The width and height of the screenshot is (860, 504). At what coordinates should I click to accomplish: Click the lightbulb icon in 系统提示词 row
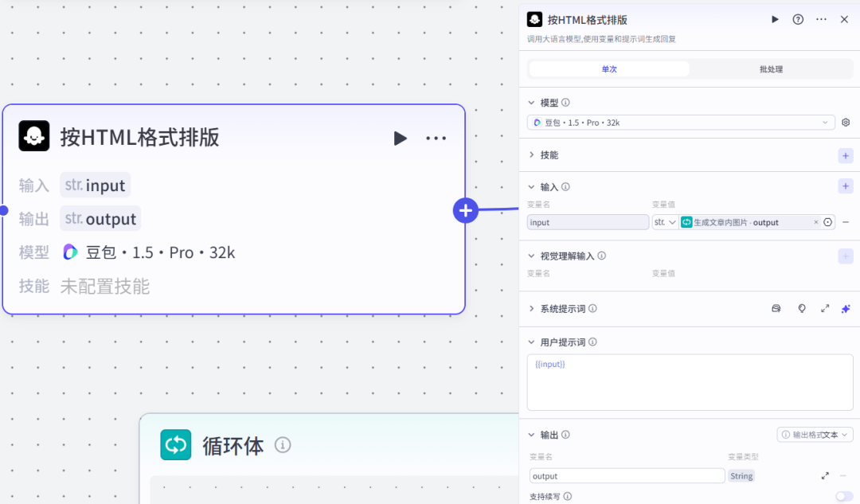coord(802,309)
